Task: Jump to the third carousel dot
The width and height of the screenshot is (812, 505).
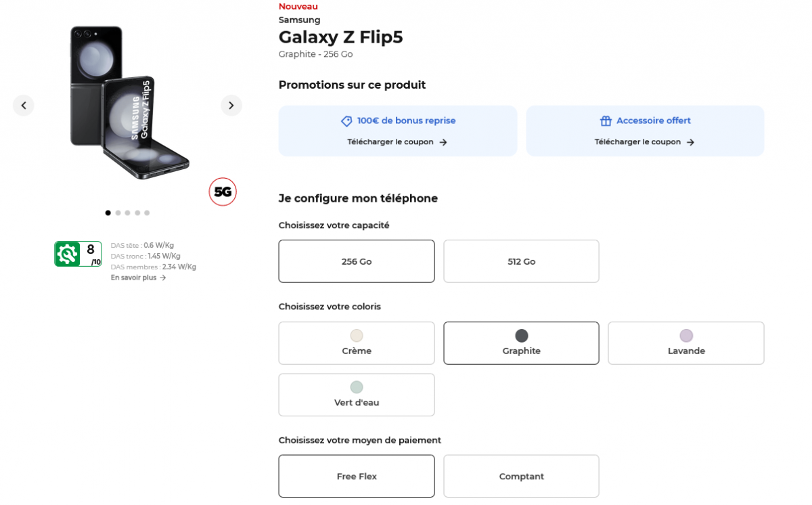Action: [127, 213]
